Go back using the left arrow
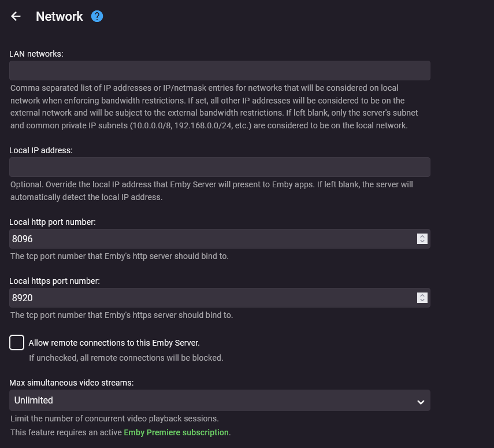The width and height of the screenshot is (494, 448). tap(16, 16)
